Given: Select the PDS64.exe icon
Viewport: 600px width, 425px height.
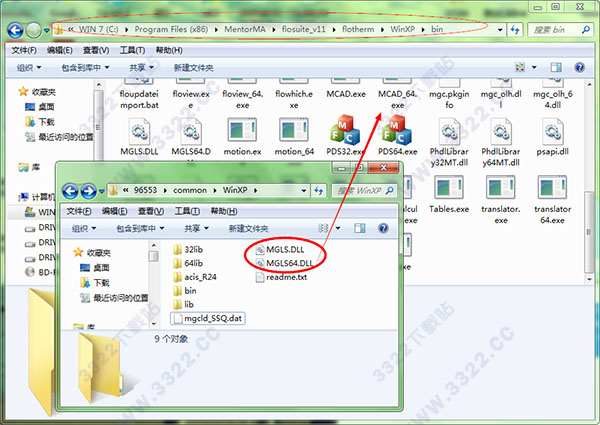Looking at the screenshot, I should pyautogui.click(x=397, y=130).
